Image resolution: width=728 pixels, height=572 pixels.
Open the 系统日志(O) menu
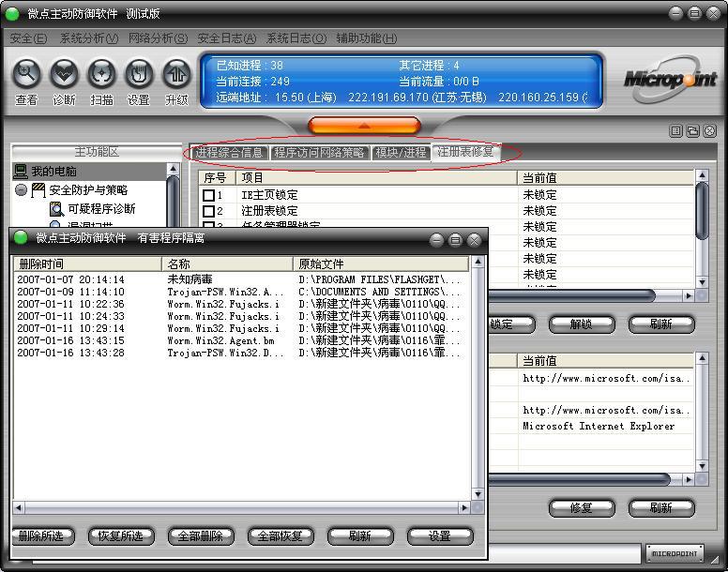point(296,38)
